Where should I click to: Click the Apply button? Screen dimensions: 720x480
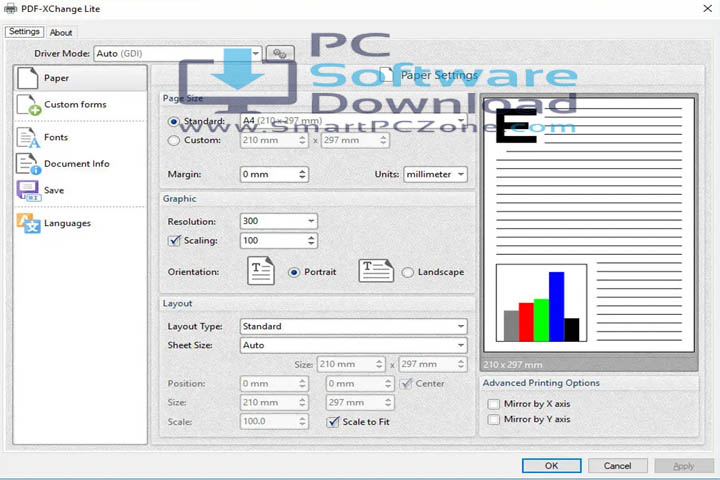[684, 466]
